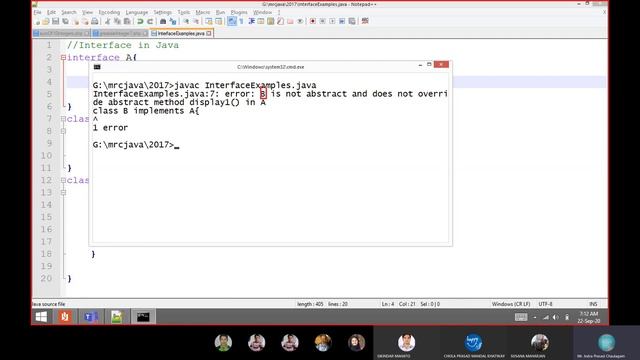Click the green Undo arrow
Viewport: 640px width, 360px height.
140,21
